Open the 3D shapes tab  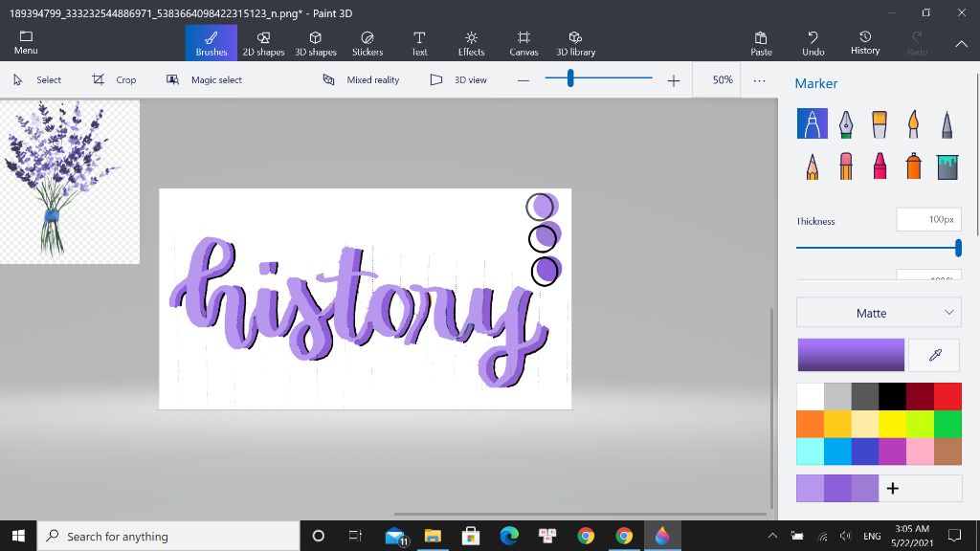(316, 43)
